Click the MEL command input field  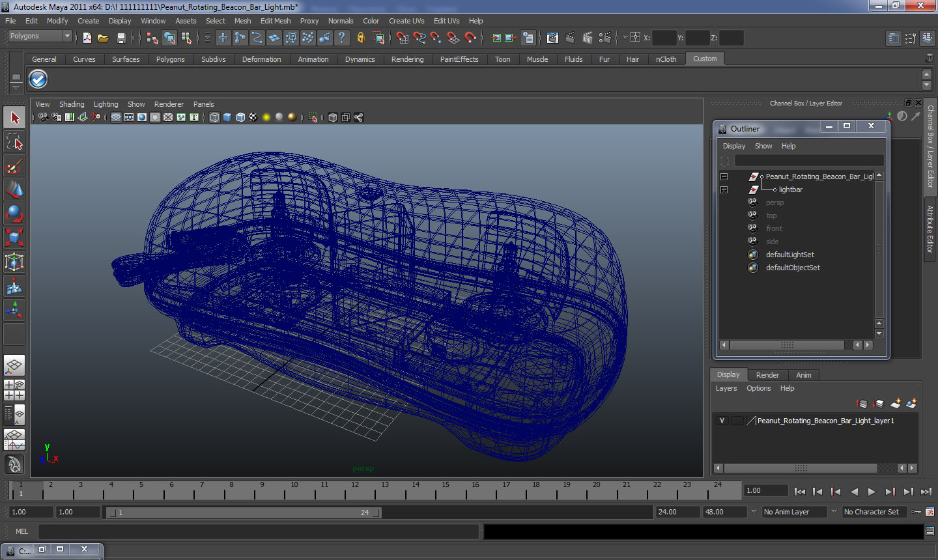[x=258, y=531]
